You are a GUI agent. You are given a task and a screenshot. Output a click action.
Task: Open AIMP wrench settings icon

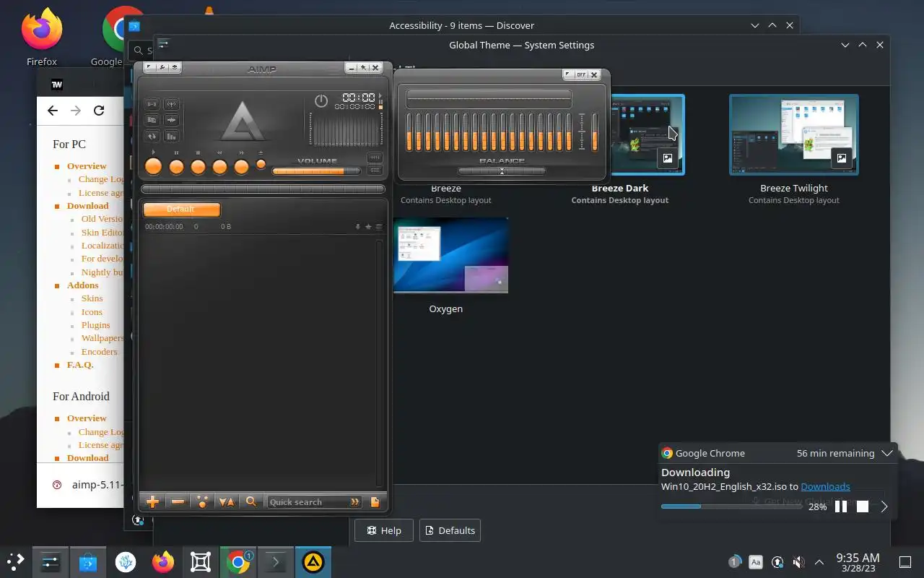(x=162, y=67)
